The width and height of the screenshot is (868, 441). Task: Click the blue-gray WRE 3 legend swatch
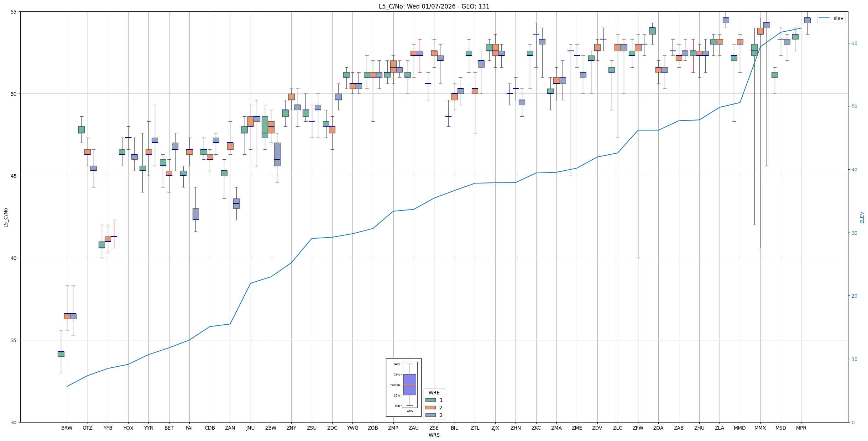point(430,415)
